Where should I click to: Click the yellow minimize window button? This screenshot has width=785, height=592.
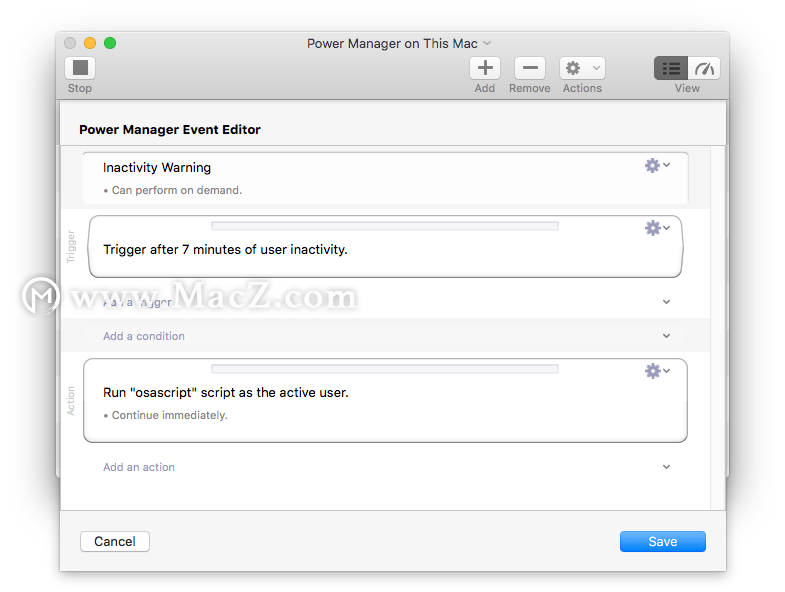pos(90,43)
